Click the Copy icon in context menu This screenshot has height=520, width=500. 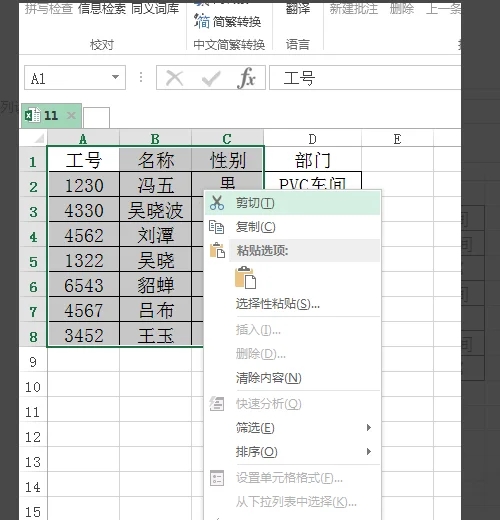click(216, 227)
